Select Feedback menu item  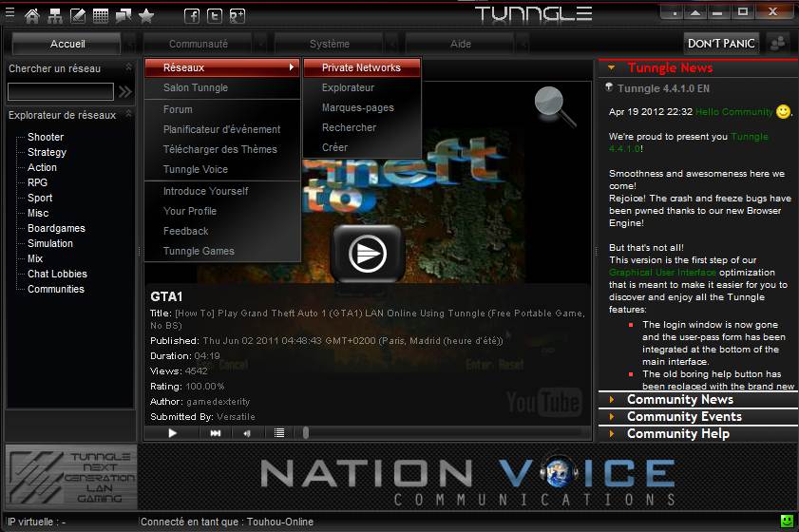222,231
